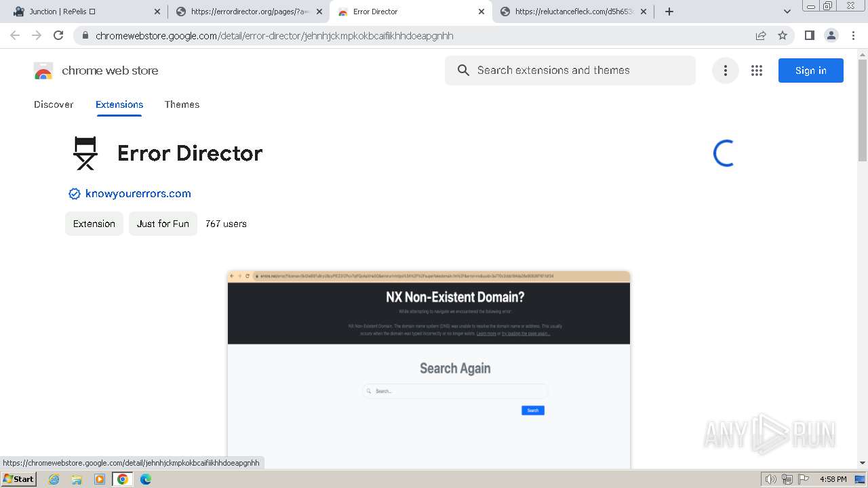Image resolution: width=868 pixels, height=488 pixels.
Task: Open the new tab plus button
Action: [x=669, y=12]
